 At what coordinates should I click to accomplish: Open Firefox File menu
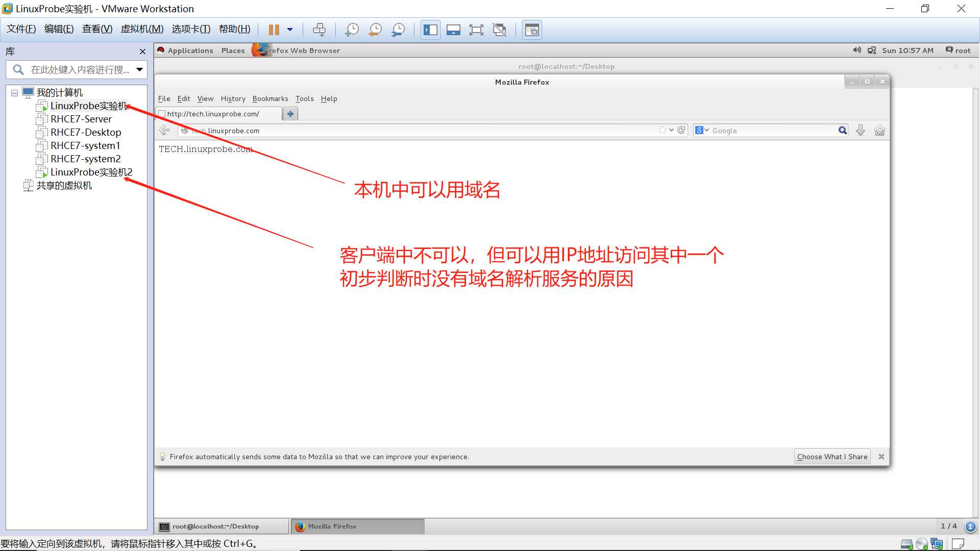tap(164, 99)
